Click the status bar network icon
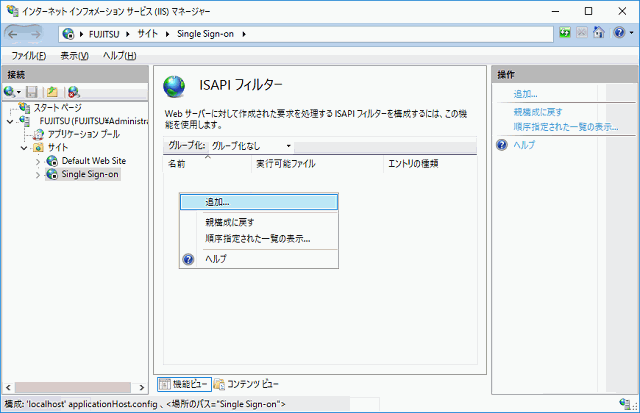This screenshot has width=640, height=413. pyautogui.click(x=624, y=403)
